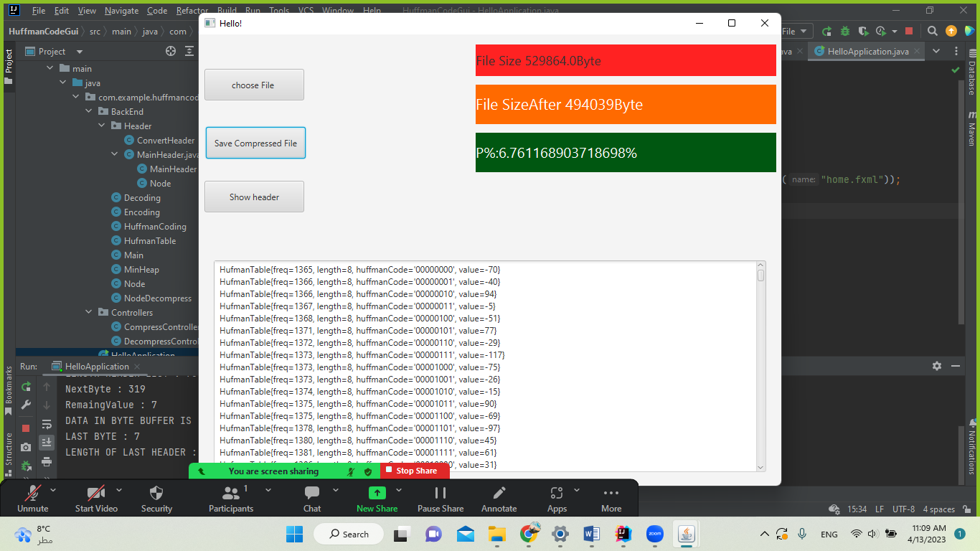Click Annotate pencil in Zoom toolbar
Screen dimensions: 980x551
499,499
